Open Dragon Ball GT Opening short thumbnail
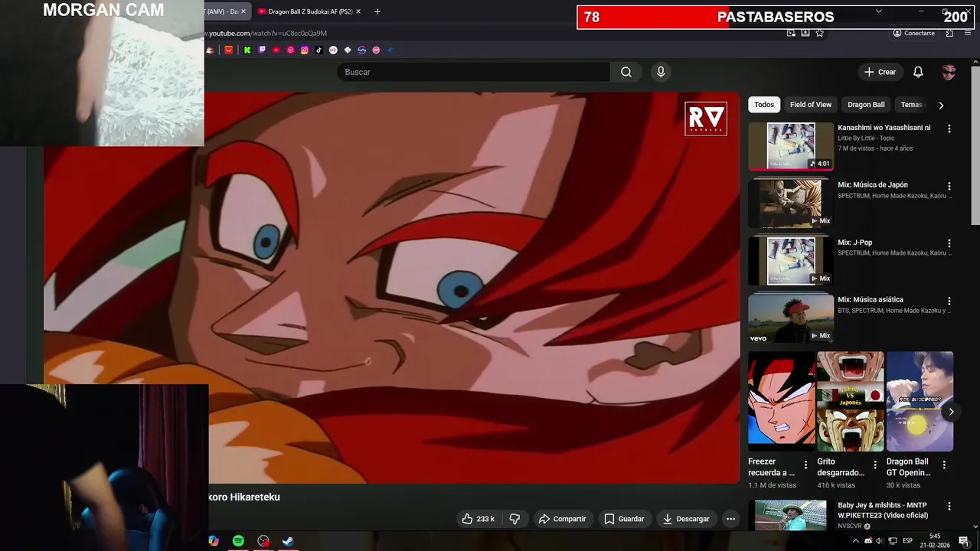This screenshot has width=980, height=551. coord(920,401)
